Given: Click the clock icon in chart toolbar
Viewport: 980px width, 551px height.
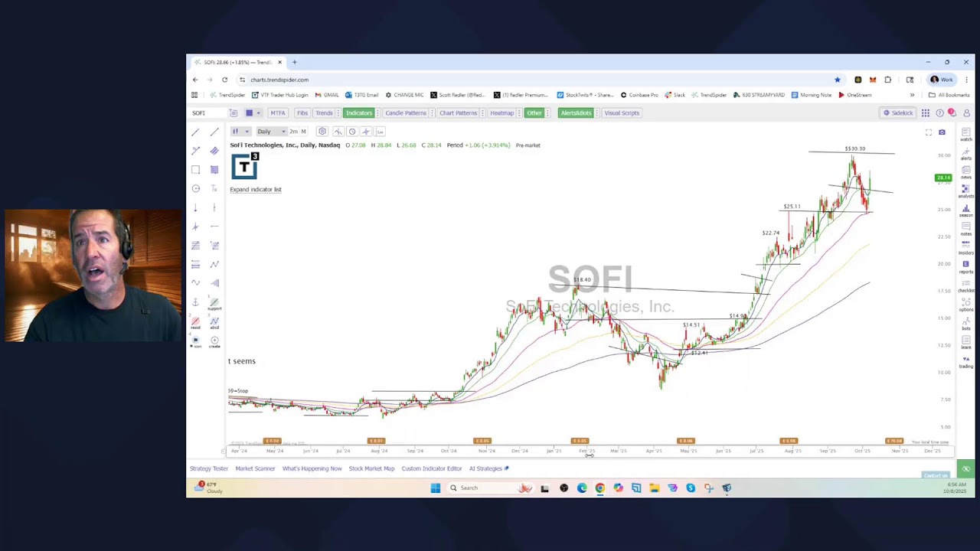Looking at the screenshot, I should (352, 132).
